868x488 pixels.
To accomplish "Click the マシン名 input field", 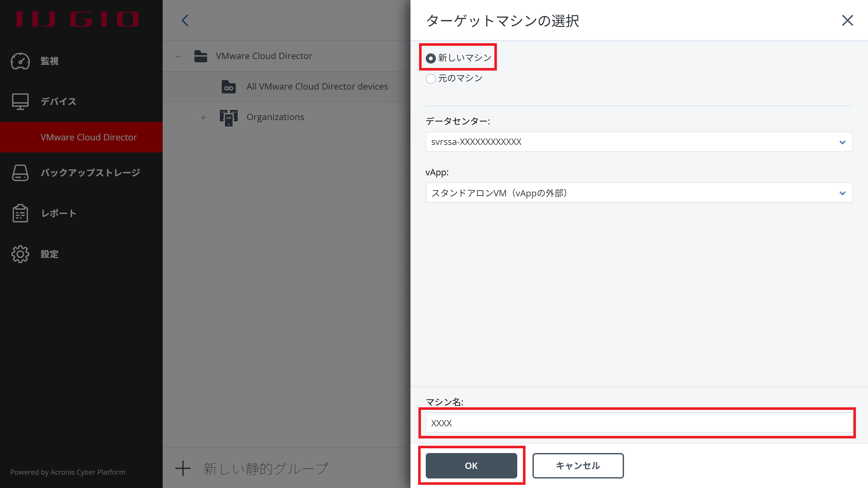I will coord(639,423).
